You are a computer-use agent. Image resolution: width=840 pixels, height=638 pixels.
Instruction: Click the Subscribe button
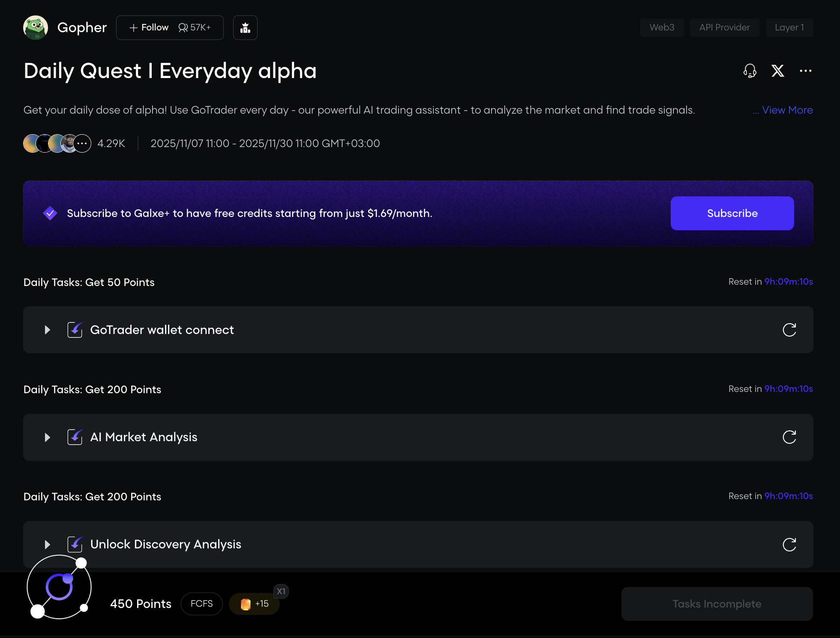pos(732,213)
